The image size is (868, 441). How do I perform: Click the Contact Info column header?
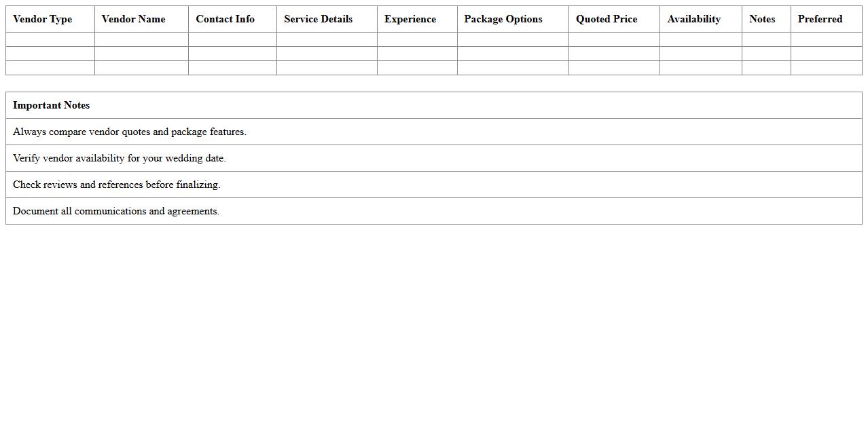coord(225,19)
